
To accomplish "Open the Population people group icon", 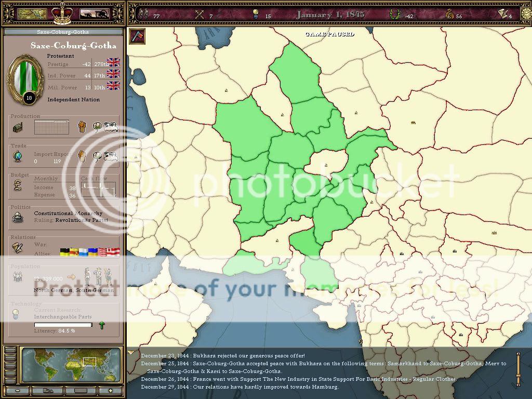I will 18,277.
